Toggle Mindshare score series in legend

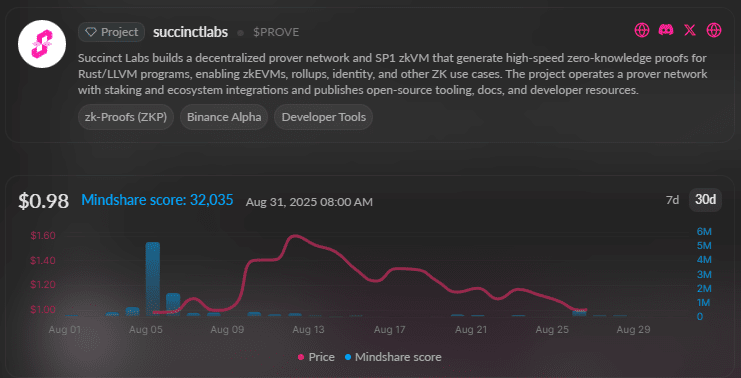(x=393, y=357)
